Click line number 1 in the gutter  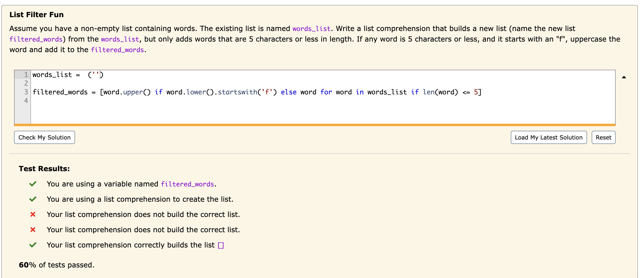coord(26,74)
